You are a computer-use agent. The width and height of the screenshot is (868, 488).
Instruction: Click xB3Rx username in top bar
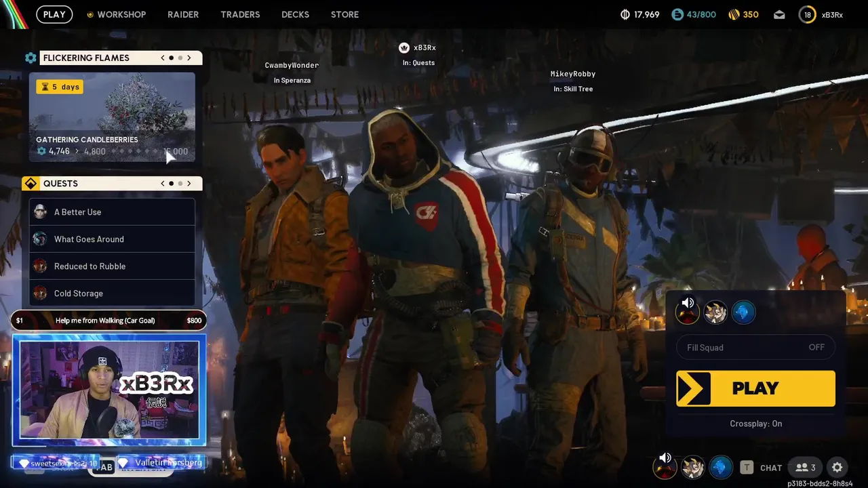[832, 14]
